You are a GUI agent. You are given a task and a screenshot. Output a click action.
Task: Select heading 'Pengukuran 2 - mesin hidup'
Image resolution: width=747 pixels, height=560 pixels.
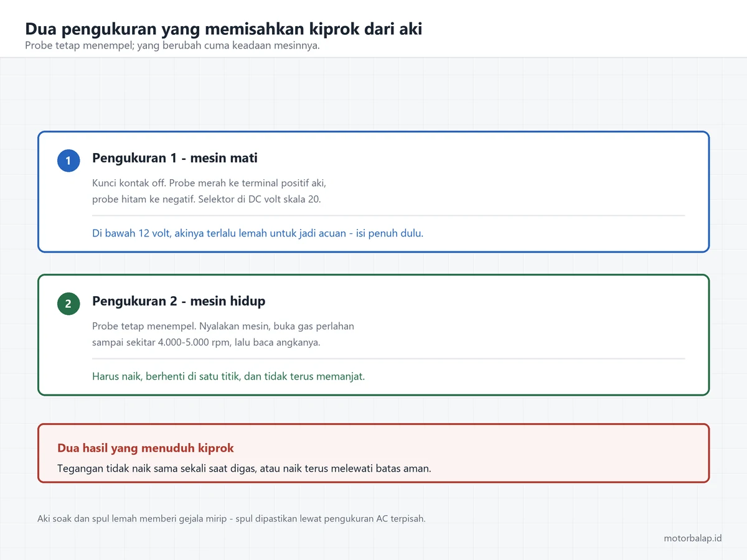(179, 301)
